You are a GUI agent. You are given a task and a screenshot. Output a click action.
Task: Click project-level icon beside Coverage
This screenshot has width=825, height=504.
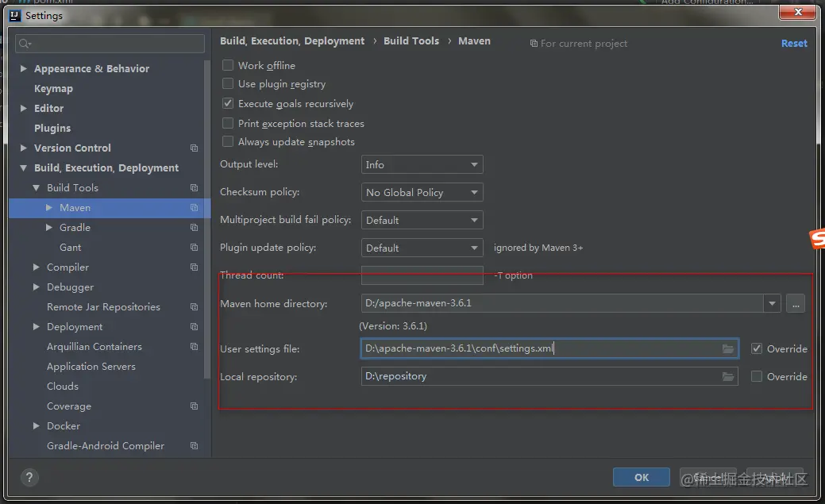tap(195, 406)
